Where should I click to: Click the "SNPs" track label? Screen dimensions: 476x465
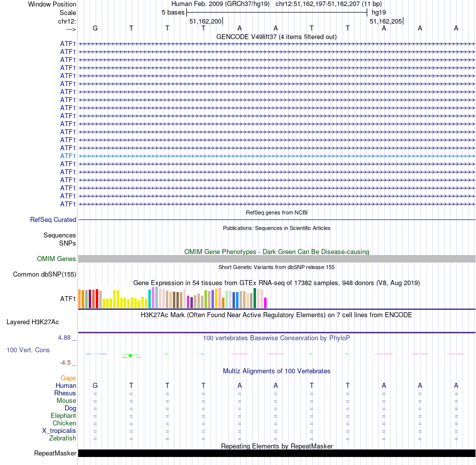click(68, 243)
